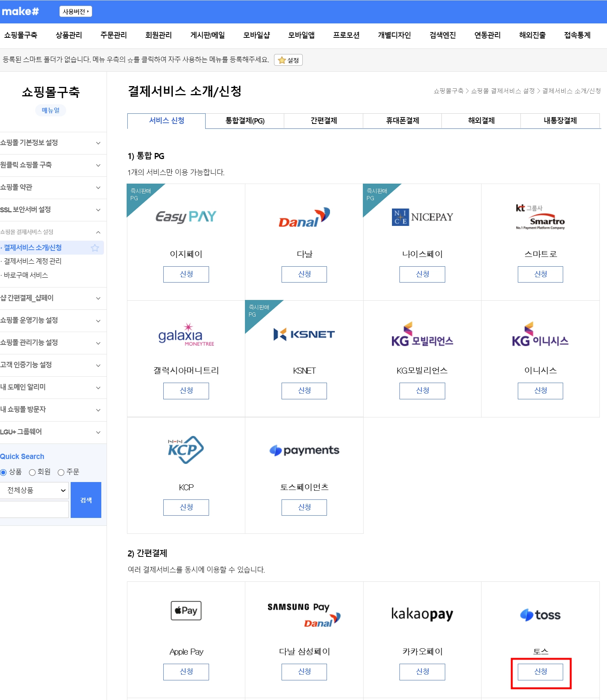The width and height of the screenshot is (607, 700).
Task: Apply for 이니시스 with 신청 button
Action: click(540, 391)
